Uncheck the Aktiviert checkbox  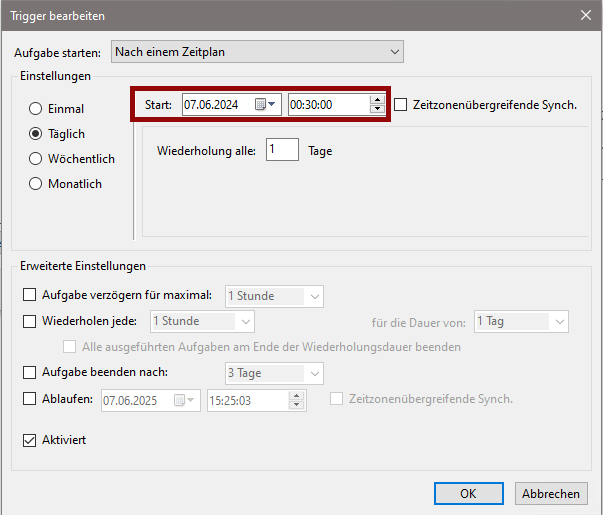pos(30,440)
